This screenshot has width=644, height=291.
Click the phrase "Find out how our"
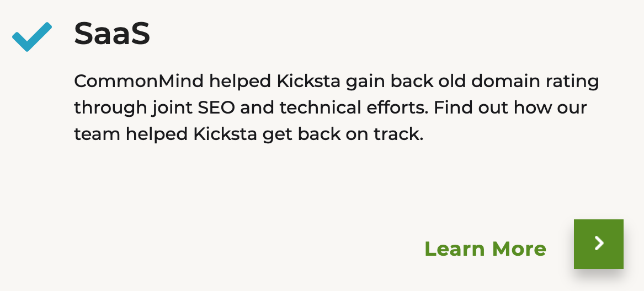pyautogui.click(x=510, y=107)
